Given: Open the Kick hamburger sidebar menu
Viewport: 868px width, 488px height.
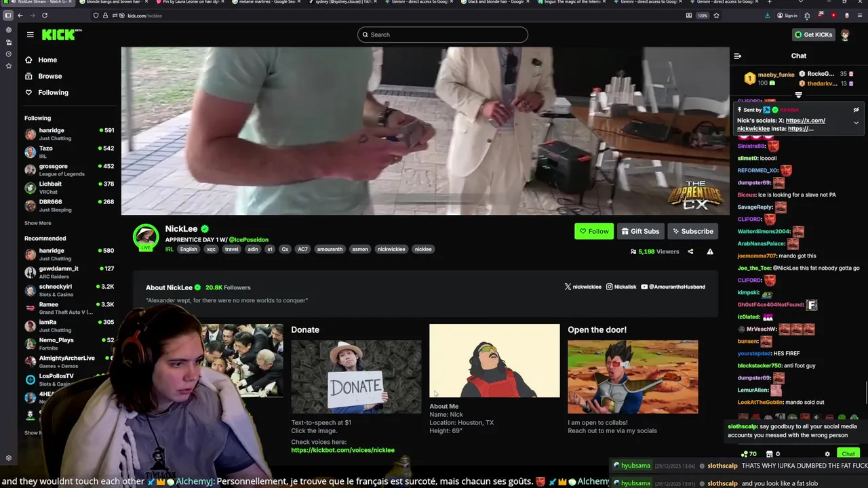Looking at the screenshot, I should 30,35.
